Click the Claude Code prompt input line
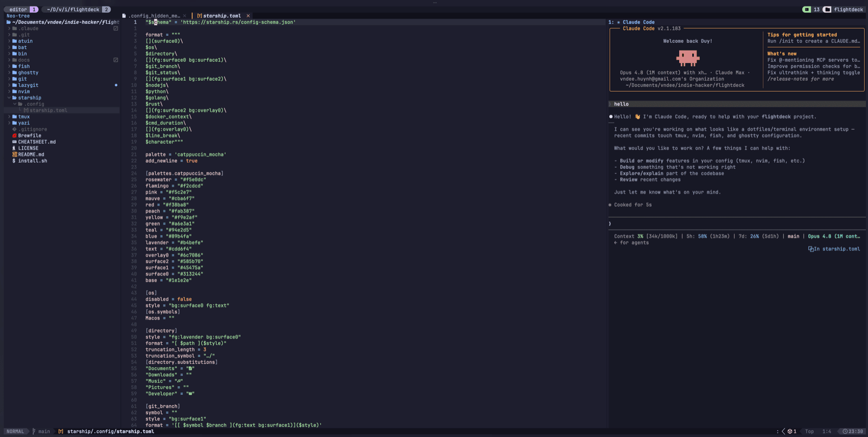This screenshot has height=437, width=868. (737, 224)
